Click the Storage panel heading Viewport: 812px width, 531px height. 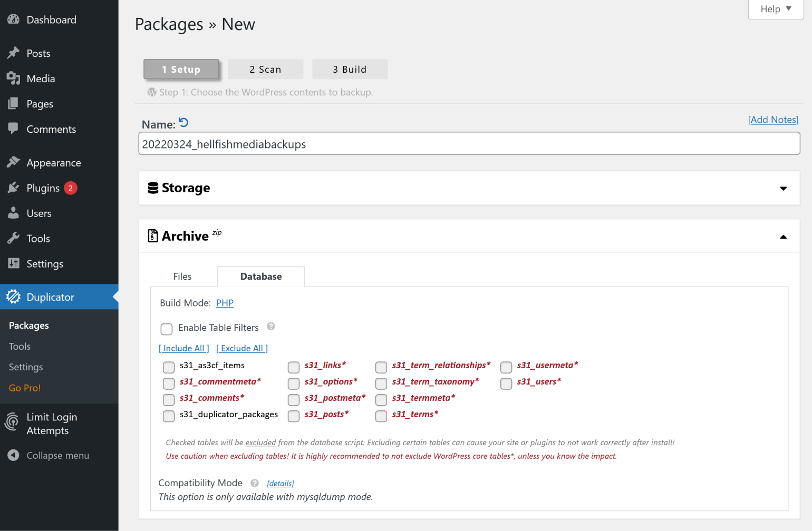click(x=186, y=188)
